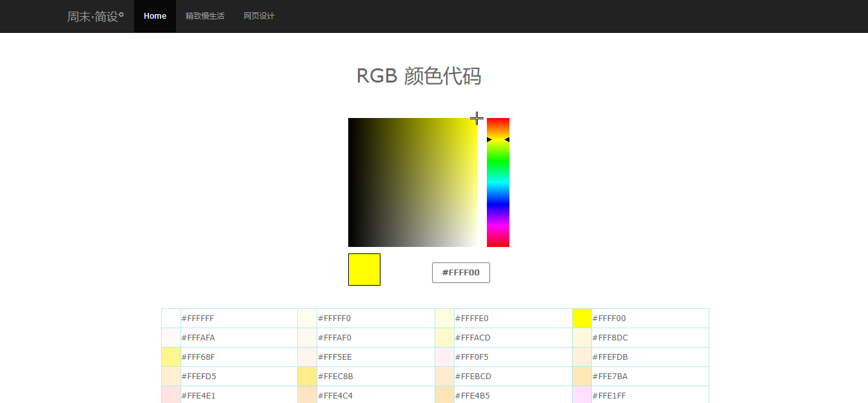Select the #FFFF00 table color swatch
Image resolution: width=868 pixels, height=403 pixels.
point(582,319)
